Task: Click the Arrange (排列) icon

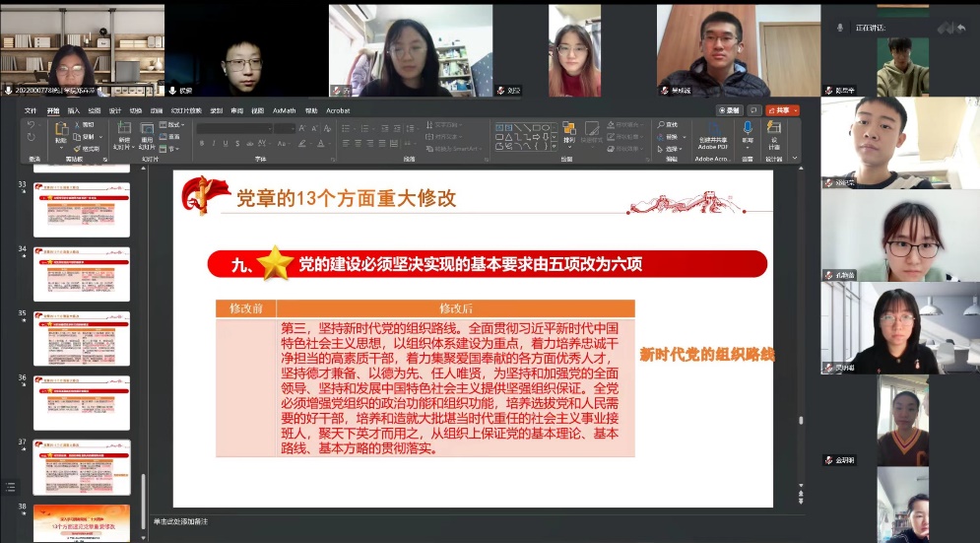Action: point(569,130)
